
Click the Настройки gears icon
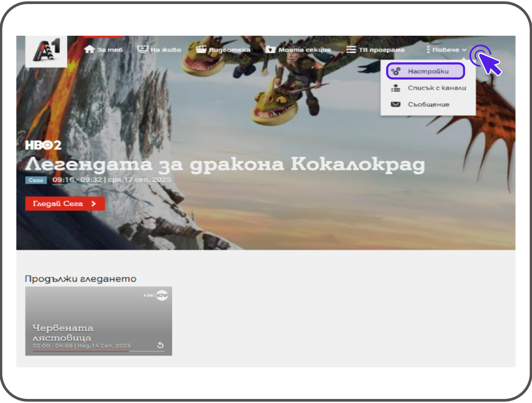point(396,71)
